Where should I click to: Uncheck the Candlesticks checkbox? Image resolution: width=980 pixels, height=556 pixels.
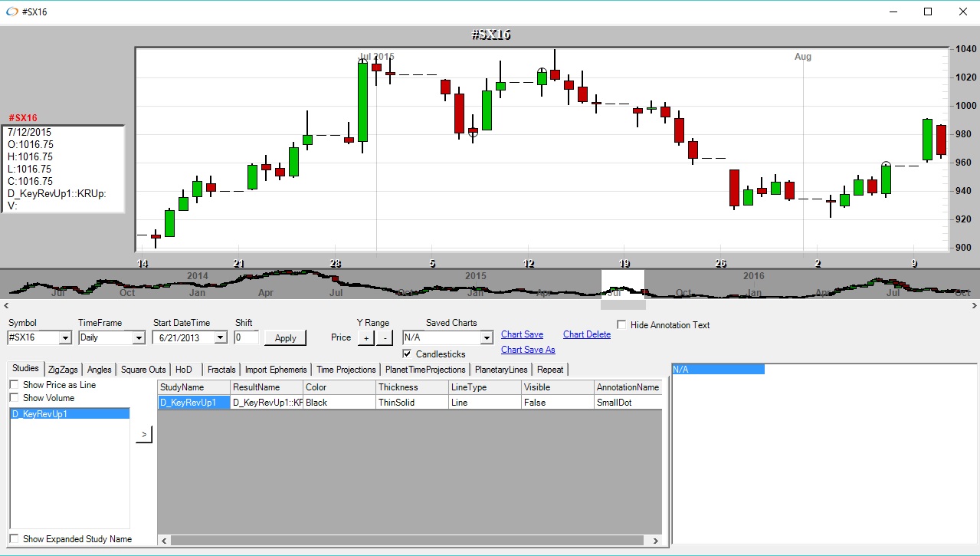(x=408, y=354)
